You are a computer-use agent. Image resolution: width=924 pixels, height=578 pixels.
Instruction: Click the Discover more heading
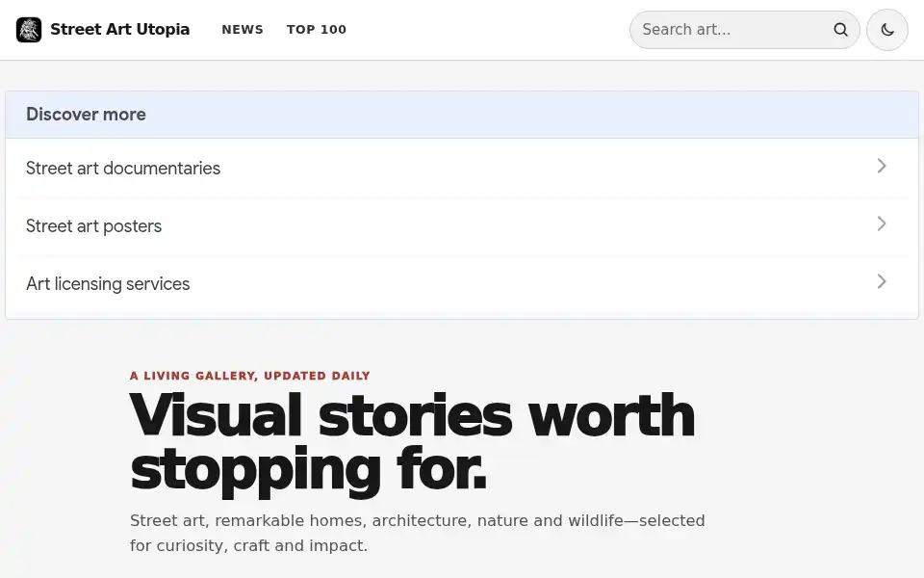click(x=86, y=115)
